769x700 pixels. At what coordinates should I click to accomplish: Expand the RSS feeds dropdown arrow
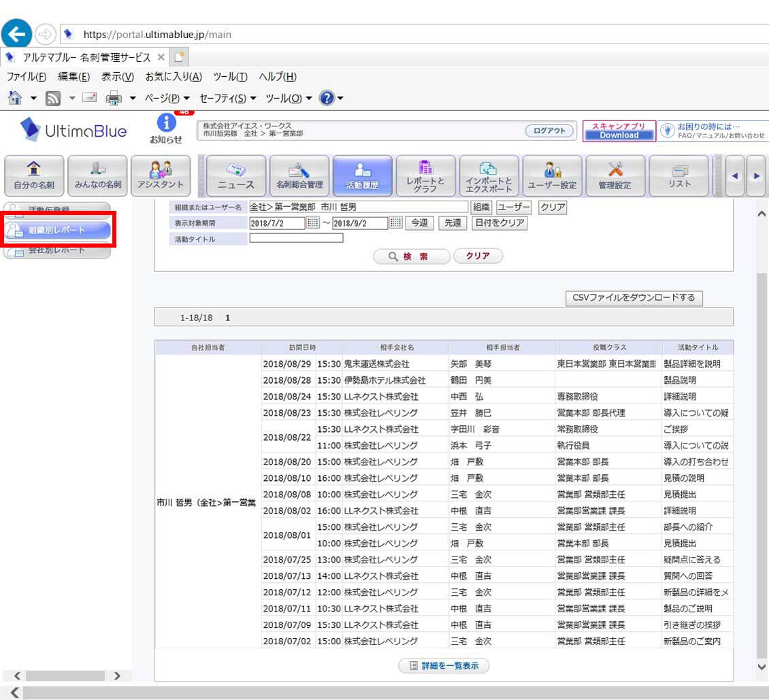(x=72, y=99)
